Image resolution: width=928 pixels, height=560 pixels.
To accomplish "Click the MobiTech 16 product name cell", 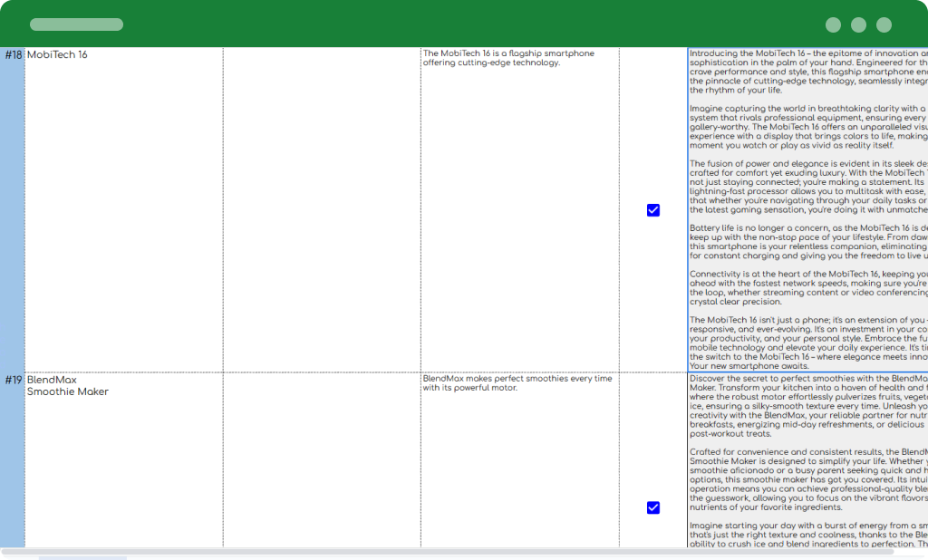I will click(123, 209).
